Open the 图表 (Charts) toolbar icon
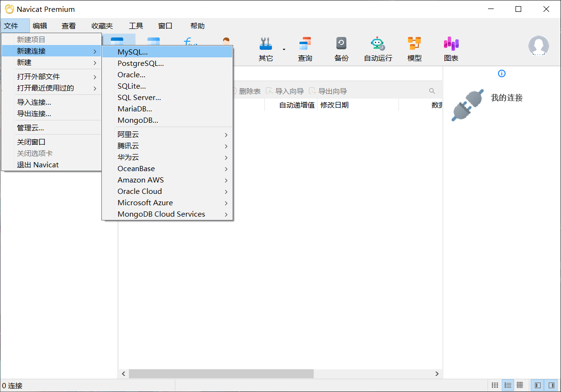The image size is (561, 392). click(x=451, y=49)
